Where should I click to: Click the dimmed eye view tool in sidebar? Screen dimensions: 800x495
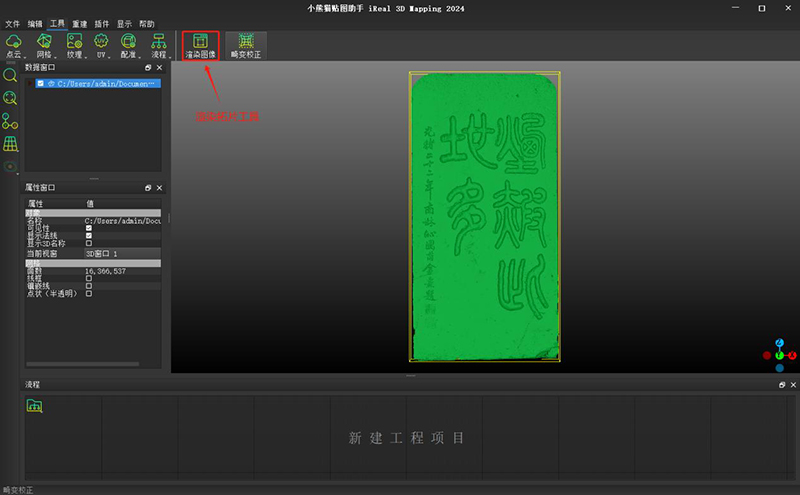pyautogui.click(x=10, y=166)
